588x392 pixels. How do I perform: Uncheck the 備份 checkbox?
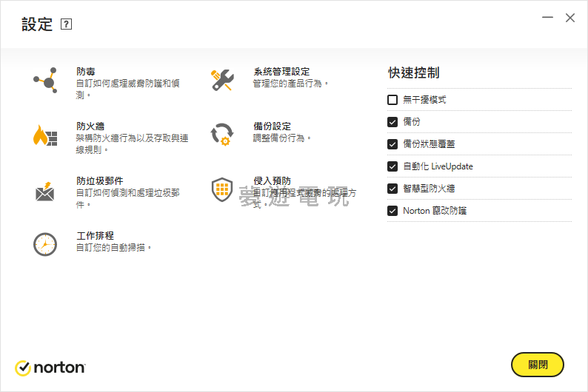coord(392,122)
